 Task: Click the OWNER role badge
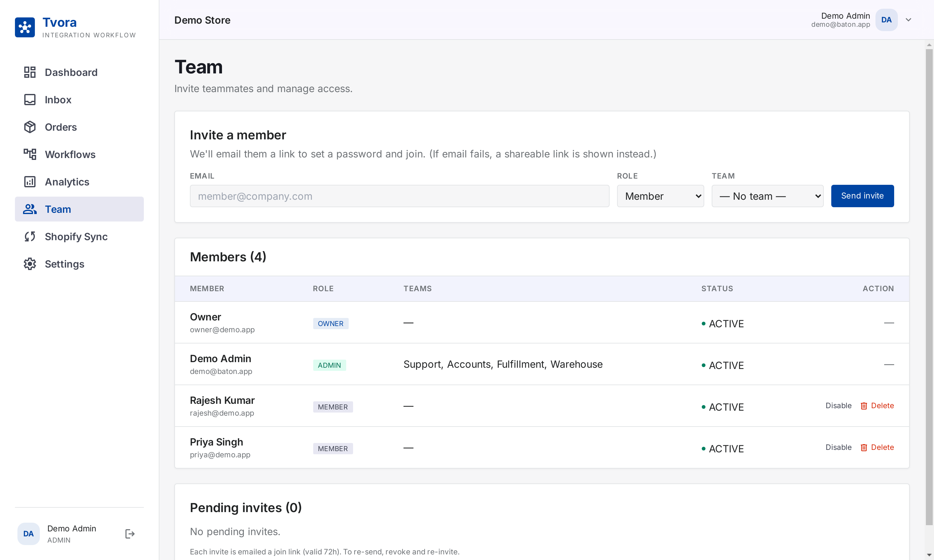click(x=330, y=323)
